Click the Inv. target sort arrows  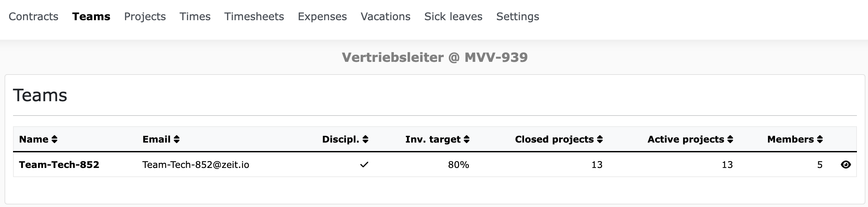tap(466, 139)
